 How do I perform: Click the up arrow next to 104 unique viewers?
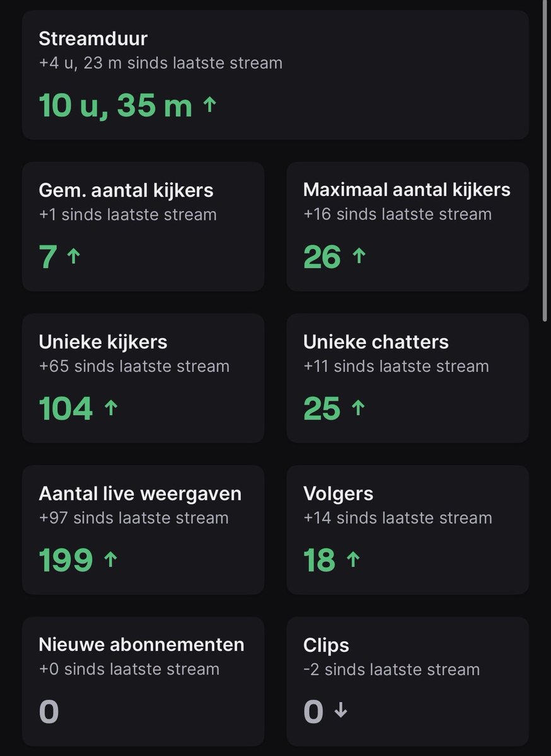click(111, 408)
